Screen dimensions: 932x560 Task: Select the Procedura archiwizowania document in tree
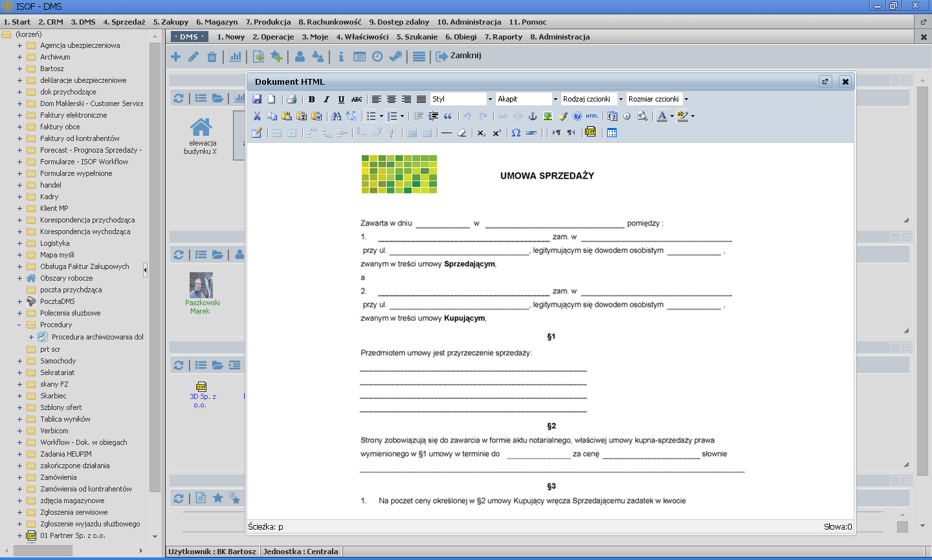pyautogui.click(x=97, y=337)
